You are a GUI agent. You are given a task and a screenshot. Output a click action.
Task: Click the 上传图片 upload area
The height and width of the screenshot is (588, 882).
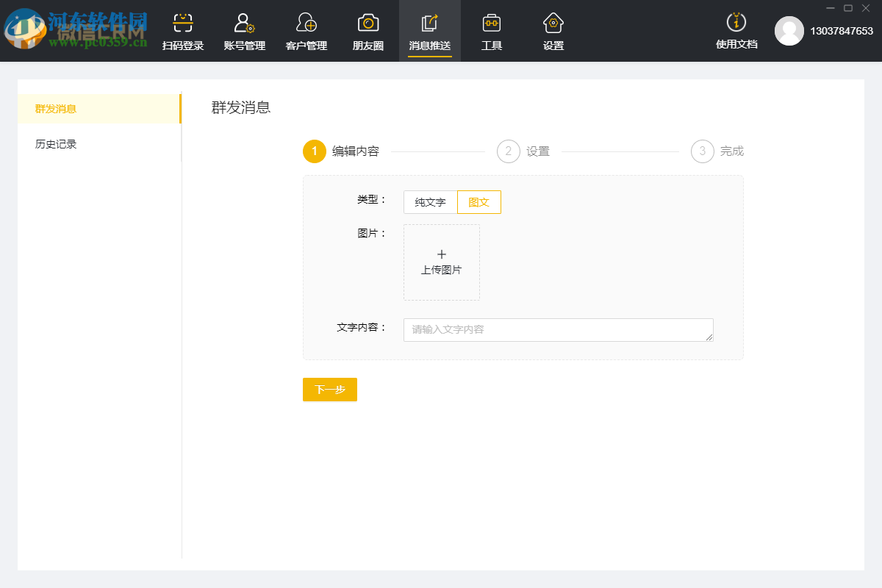441,263
